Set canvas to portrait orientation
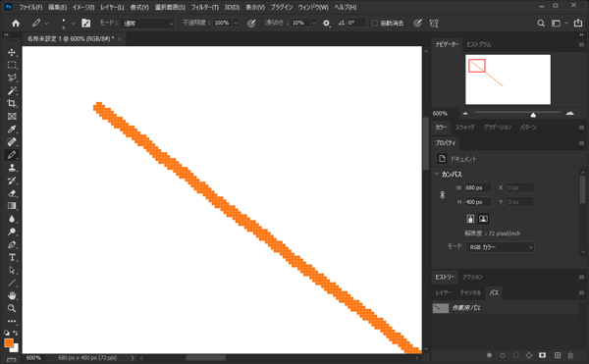Screen dimensions: 589x364 470,219
